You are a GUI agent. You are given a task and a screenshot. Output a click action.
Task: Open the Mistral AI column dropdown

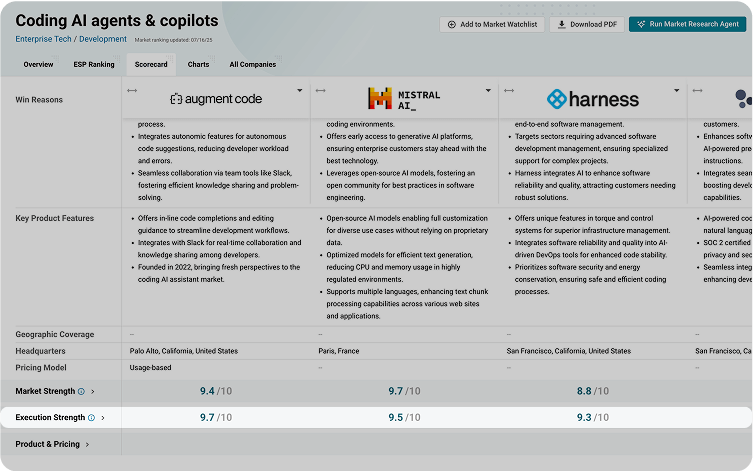pos(487,91)
